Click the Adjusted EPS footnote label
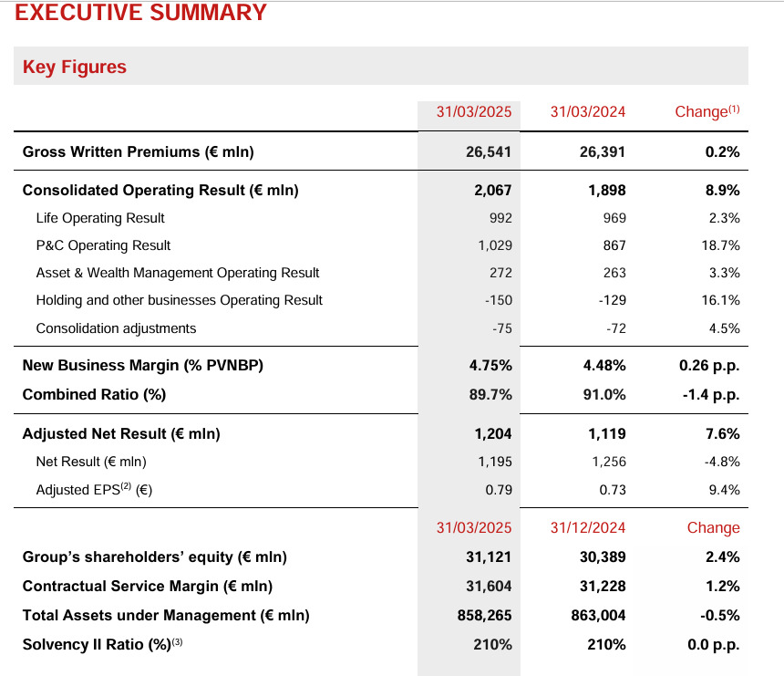The height and width of the screenshot is (676, 784). (94, 490)
